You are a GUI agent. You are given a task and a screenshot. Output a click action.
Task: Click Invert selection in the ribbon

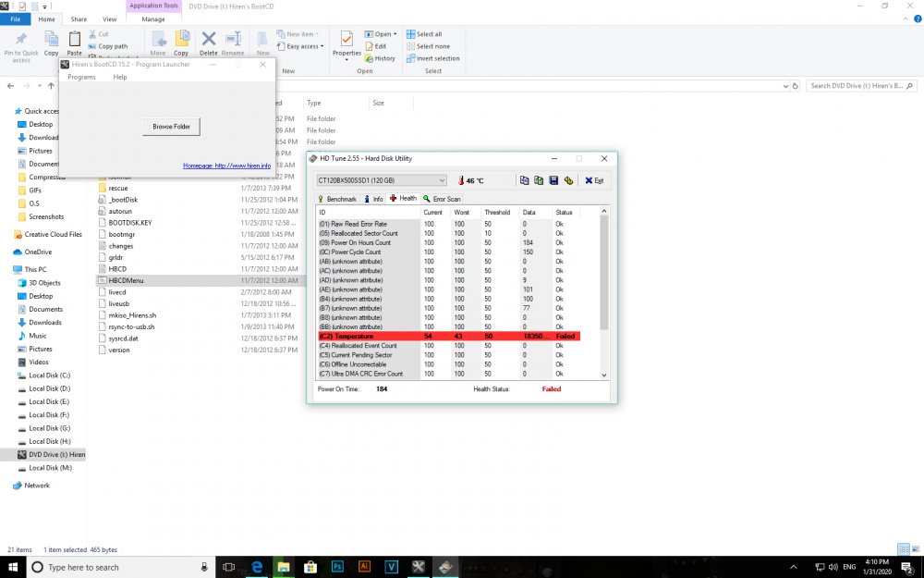tap(433, 58)
